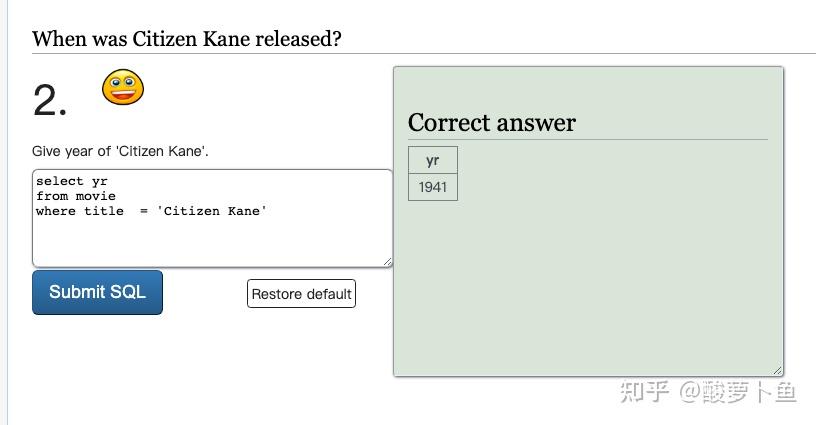The width and height of the screenshot is (818, 425).
Task: Click the yr column header
Action: tap(432, 160)
